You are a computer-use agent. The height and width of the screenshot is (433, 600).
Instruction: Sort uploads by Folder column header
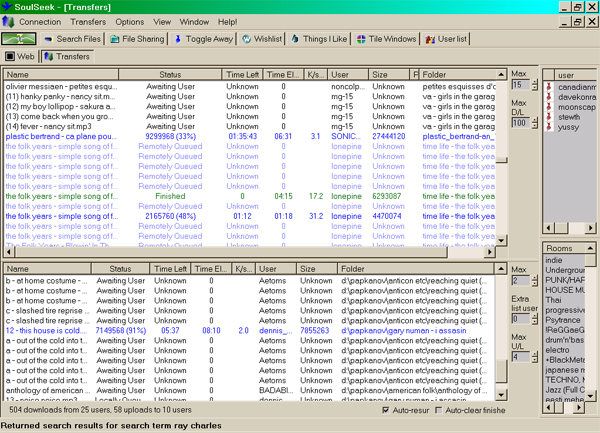pos(416,269)
